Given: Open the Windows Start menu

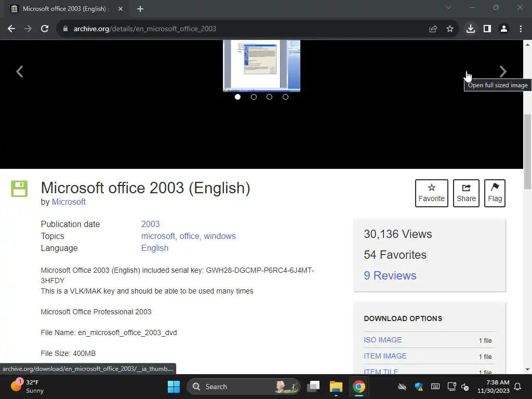Looking at the screenshot, I should (x=174, y=387).
